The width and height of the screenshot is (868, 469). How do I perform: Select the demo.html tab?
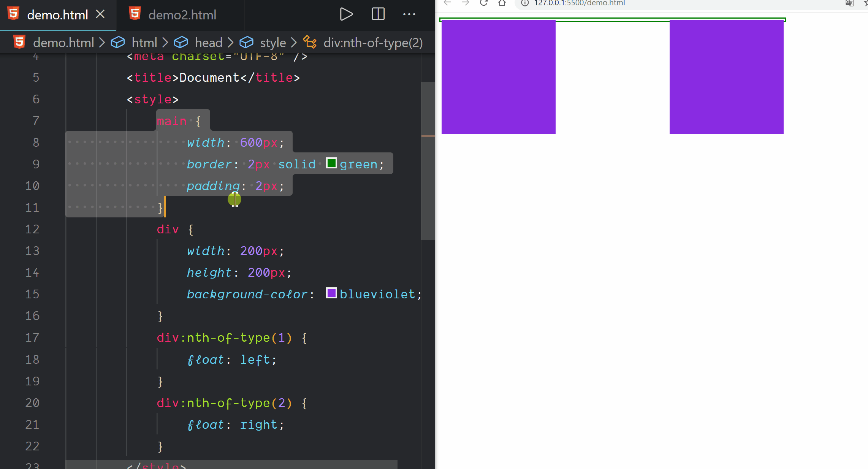pyautogui.click(x=57, y=15)
